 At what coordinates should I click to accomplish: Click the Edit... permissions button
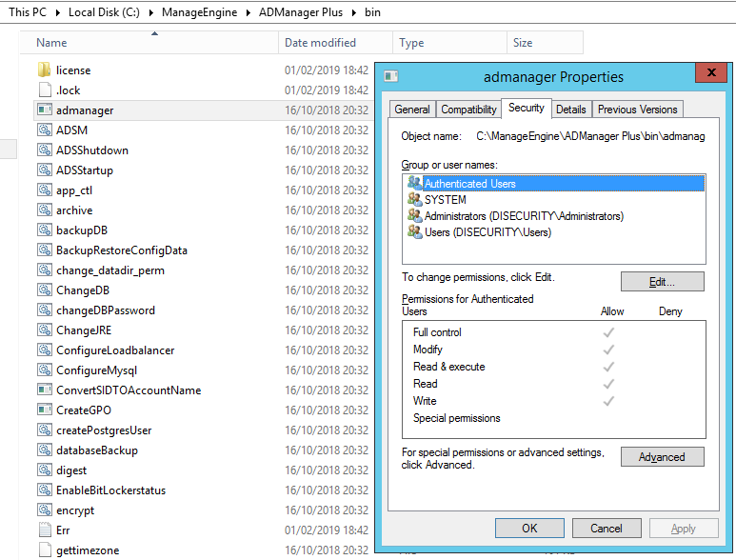tap(662, 282)
